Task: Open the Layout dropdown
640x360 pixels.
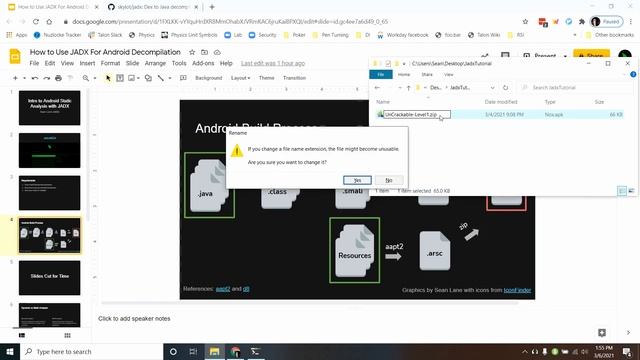Action: [x=240, y=78]
